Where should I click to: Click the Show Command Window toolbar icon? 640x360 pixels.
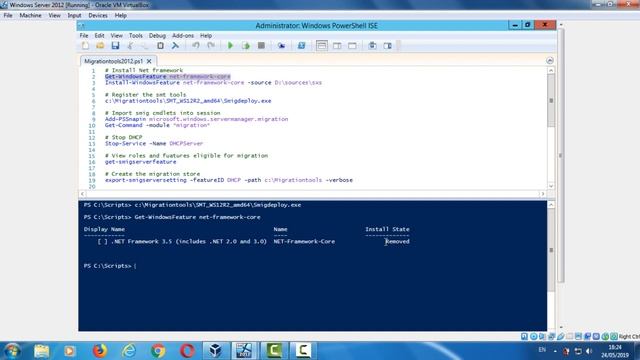(x=372, y=46)
